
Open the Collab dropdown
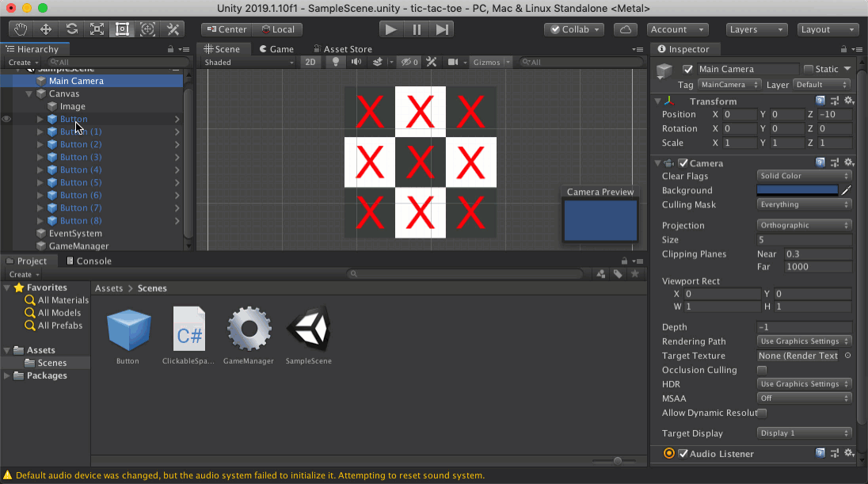[574, 29]
